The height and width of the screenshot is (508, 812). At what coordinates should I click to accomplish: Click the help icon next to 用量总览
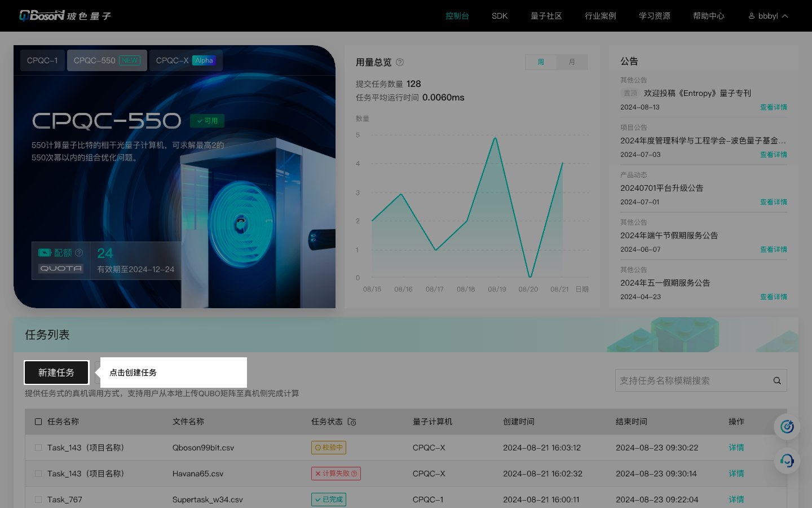tap(400, 62)
